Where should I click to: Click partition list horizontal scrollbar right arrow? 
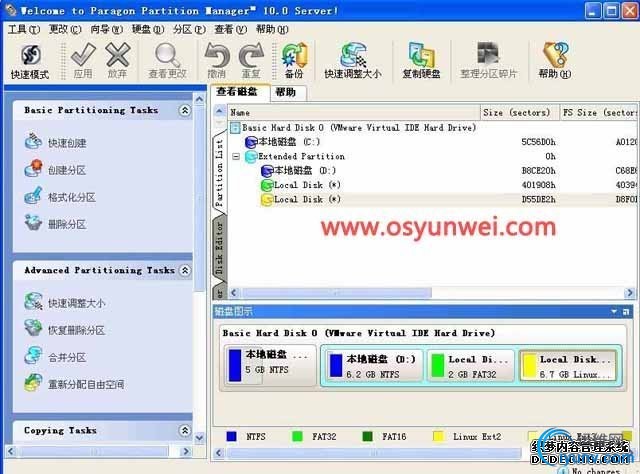[x=629, y=292]
